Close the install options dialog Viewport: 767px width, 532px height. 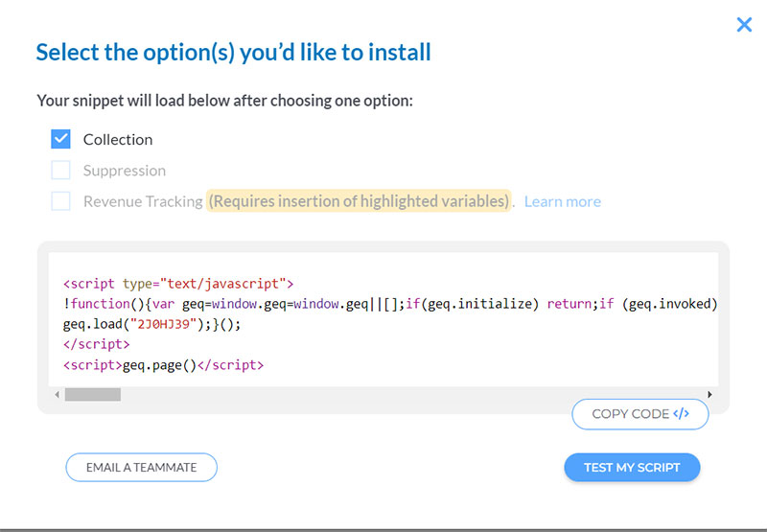pos(744,25)
